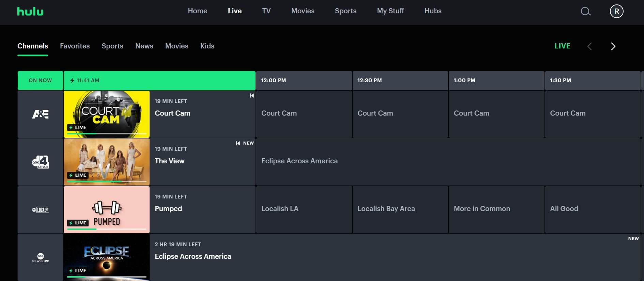644x281 pixels.
Task: Click the green LIVE button
Action: 562,46
